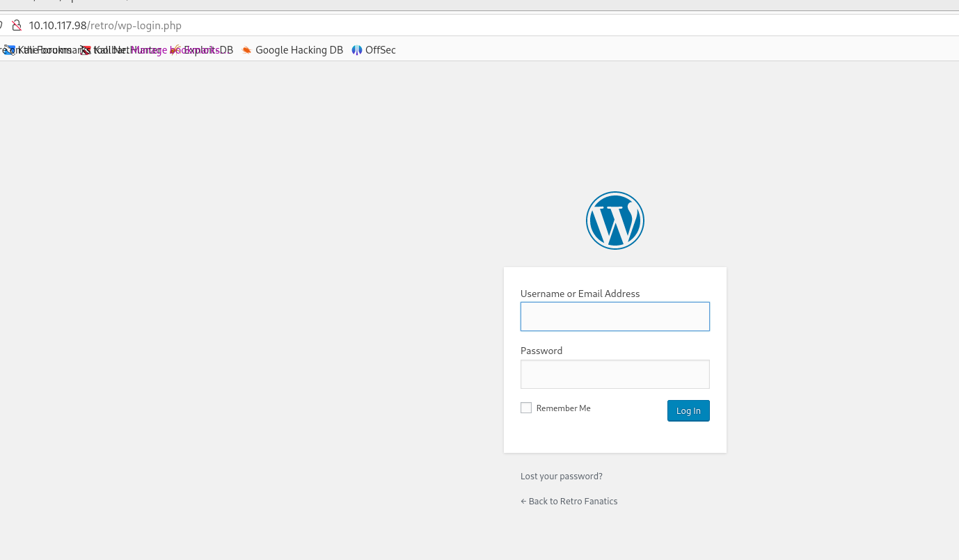
Task: Click the Remember Me text label
Action: (x=563, y=408)
